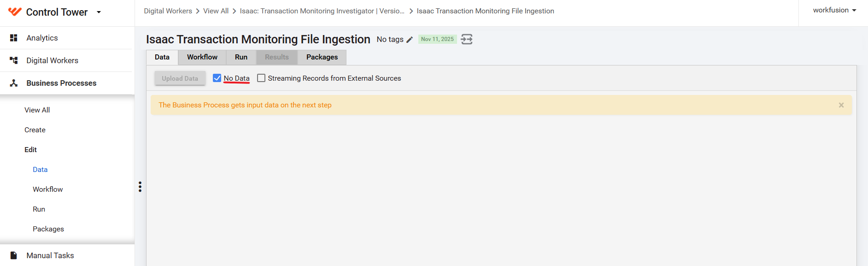
Task: Click the WorkFusion Control Tower logo
Action: point(15,12)
